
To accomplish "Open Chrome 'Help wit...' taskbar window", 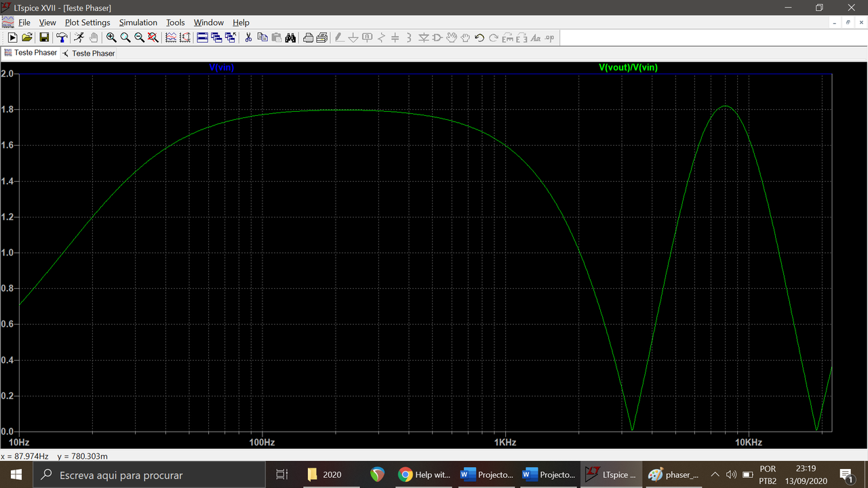I will (x=424, y=474).
